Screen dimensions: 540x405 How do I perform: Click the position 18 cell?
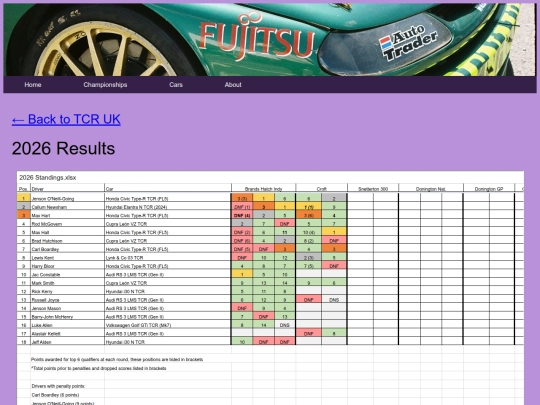click(x=24, y=342)
